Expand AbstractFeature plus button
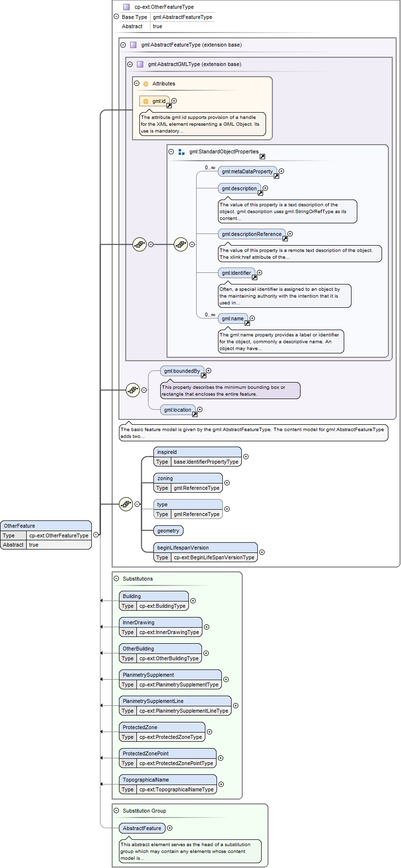 tap(170, 828)
